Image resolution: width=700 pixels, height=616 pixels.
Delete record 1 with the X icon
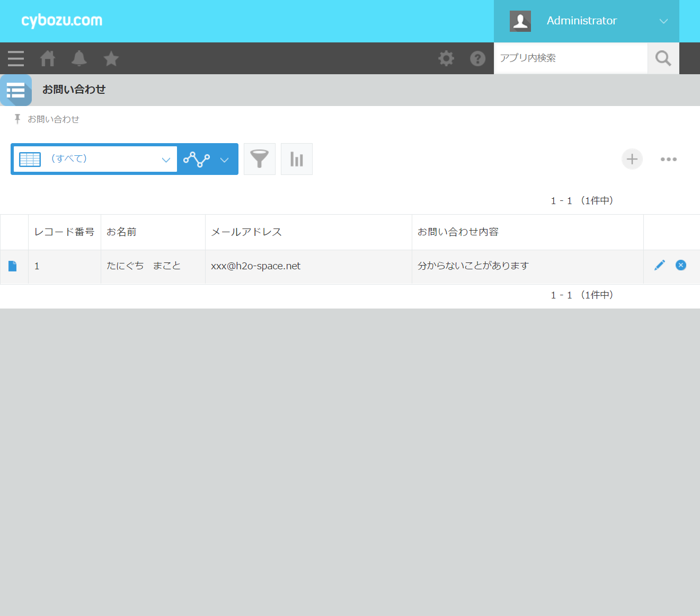pyautogui.click(x=681, y=265)
